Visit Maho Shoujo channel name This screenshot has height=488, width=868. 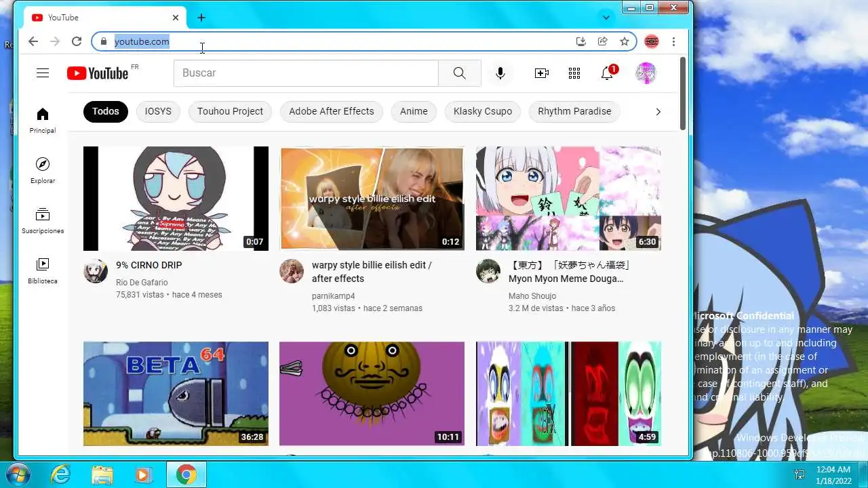point(532,296)
